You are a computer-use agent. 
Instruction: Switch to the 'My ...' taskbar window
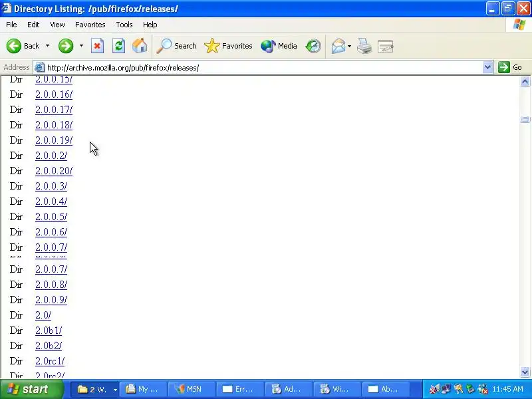tap(142, 389)
